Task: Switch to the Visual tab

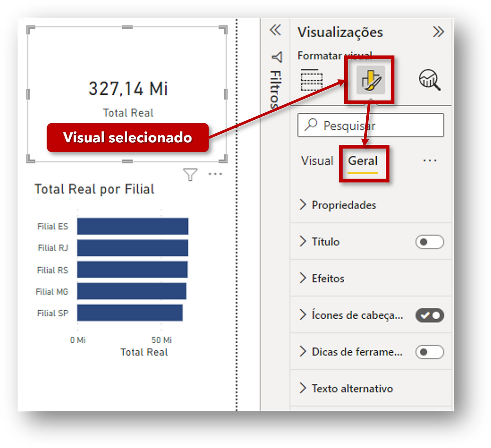Action: coord(317,161)
